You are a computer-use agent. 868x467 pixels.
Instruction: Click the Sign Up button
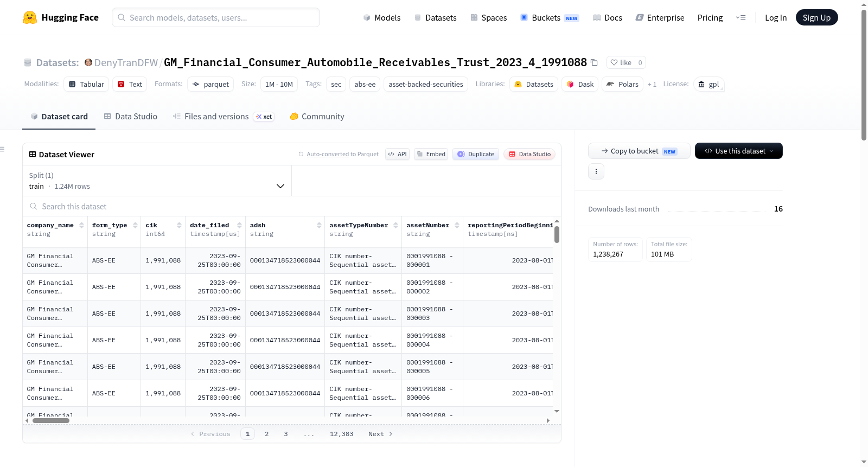[816, 17]
